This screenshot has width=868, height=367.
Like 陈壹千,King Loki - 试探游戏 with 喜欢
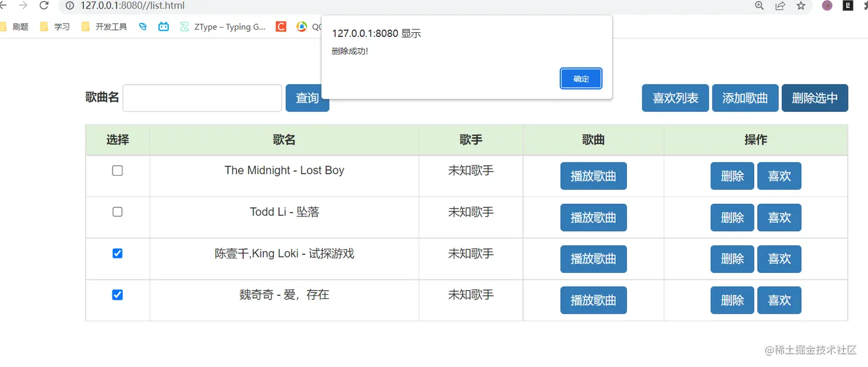click(x=780, y=259)
